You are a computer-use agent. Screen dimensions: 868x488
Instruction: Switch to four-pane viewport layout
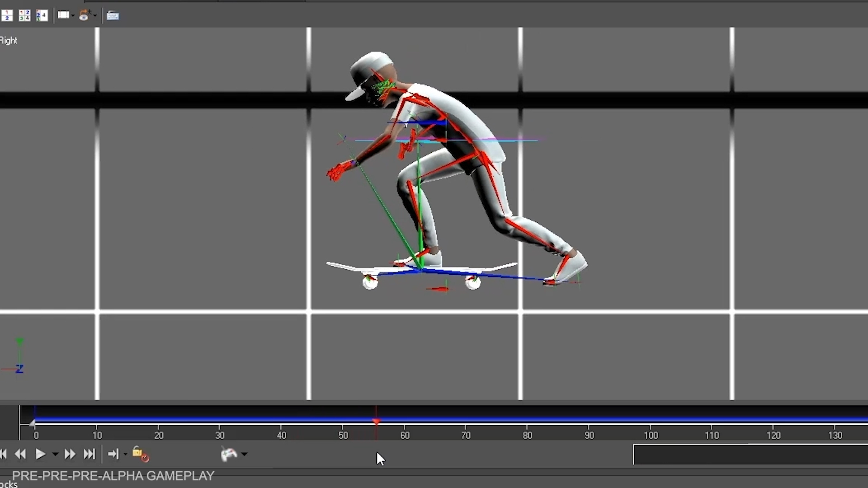(x=24, y=16)
